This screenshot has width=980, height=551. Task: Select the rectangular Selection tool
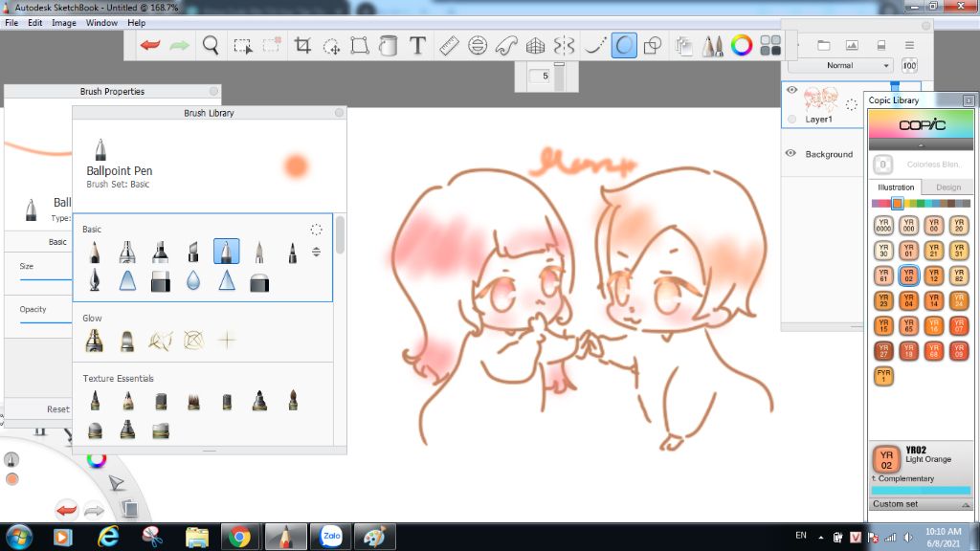coord(242,46)
